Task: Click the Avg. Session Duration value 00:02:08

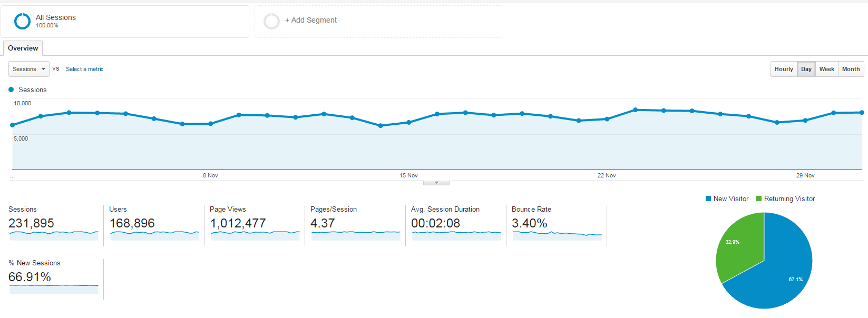Action: pos(435,223)
